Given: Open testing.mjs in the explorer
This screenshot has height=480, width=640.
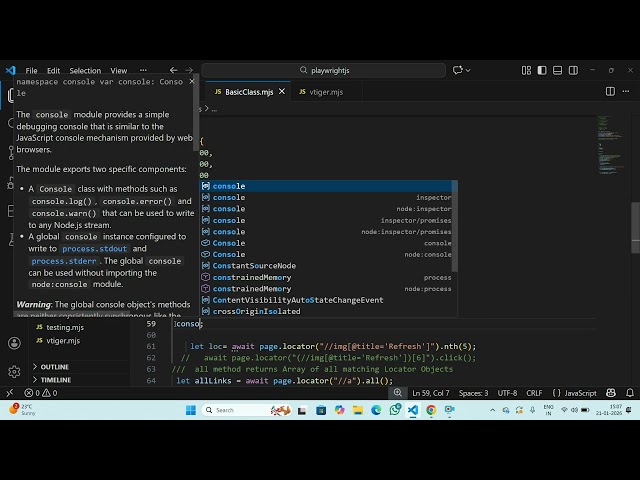Looking at the screenshot, I should (64, 327).
